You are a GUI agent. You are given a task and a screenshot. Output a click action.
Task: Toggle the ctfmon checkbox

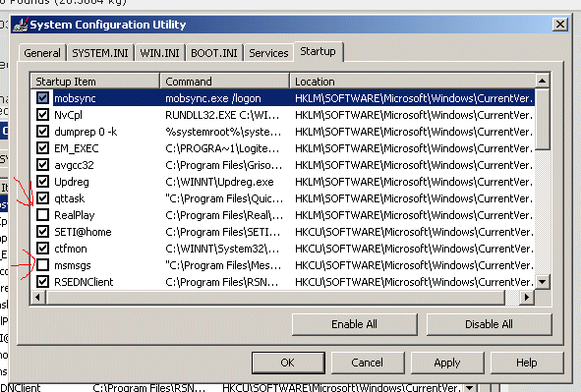(x=42, y=249)
